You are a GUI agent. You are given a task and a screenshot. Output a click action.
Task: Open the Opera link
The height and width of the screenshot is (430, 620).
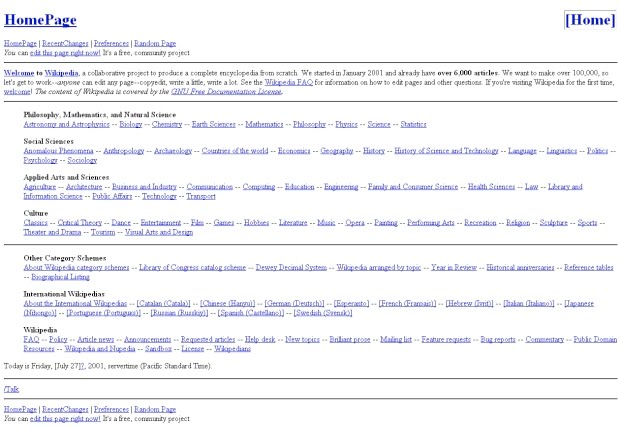[355, 223]
